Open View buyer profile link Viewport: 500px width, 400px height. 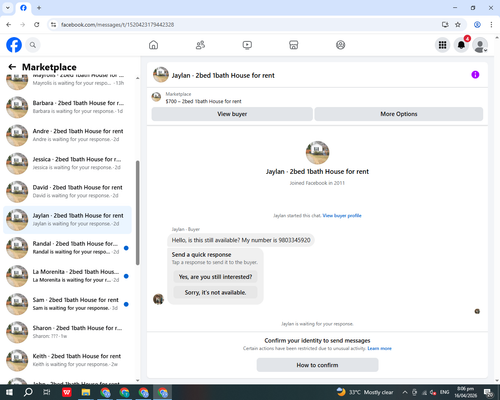(x=342, y=216)
